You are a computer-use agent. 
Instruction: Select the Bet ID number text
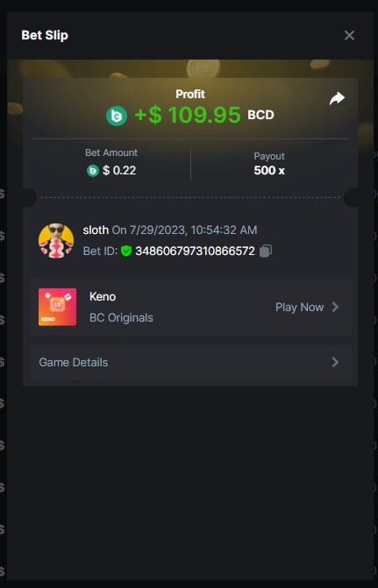point(196,251)
